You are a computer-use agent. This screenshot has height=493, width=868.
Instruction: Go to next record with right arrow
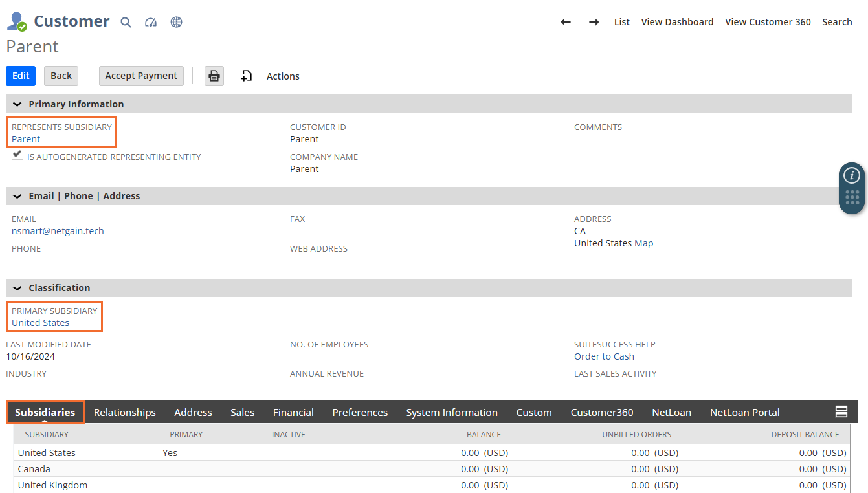(594, 22)
